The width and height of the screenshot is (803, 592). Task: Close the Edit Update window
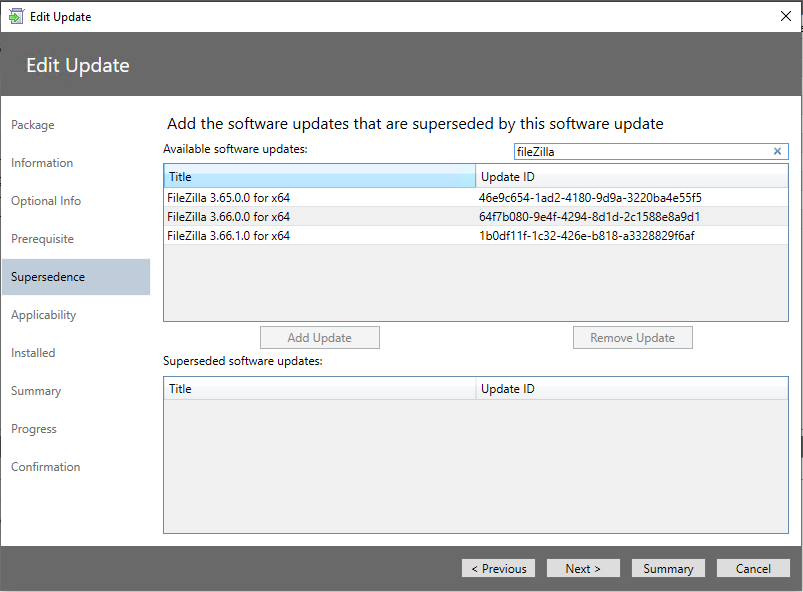786,16
